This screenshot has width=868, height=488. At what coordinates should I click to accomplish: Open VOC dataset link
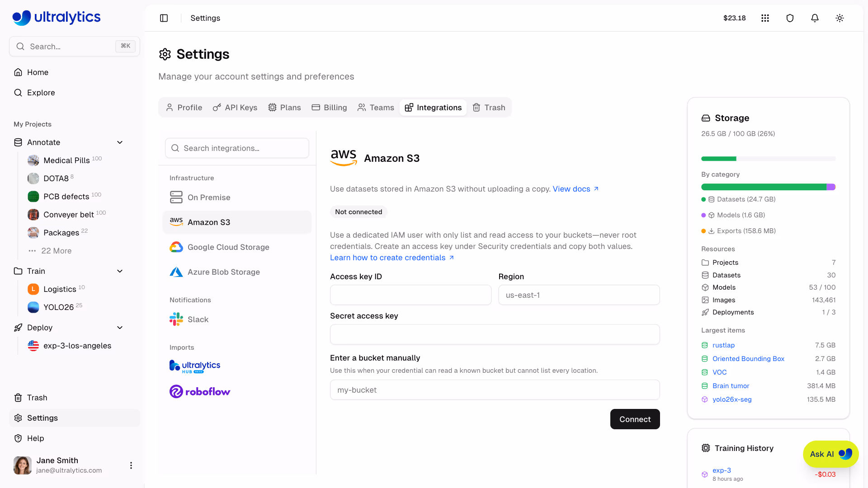(x=719, y=372)
